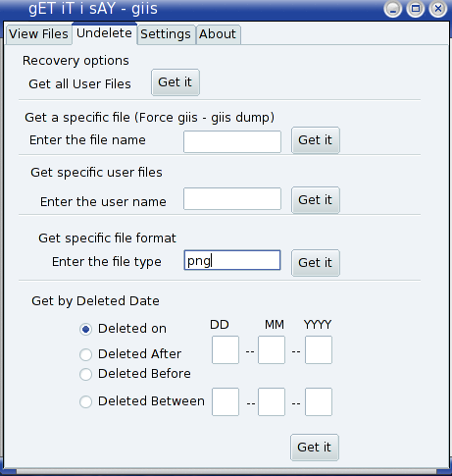Click Get it for all user files
The height and width of the screenshot is (476, 452).
tap(176, 82)
